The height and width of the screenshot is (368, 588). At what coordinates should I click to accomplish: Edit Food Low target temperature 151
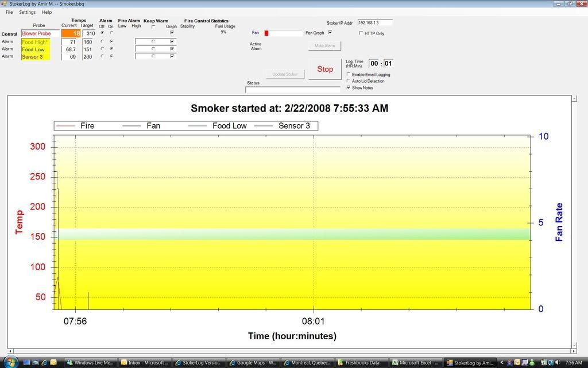click(88, 49)
